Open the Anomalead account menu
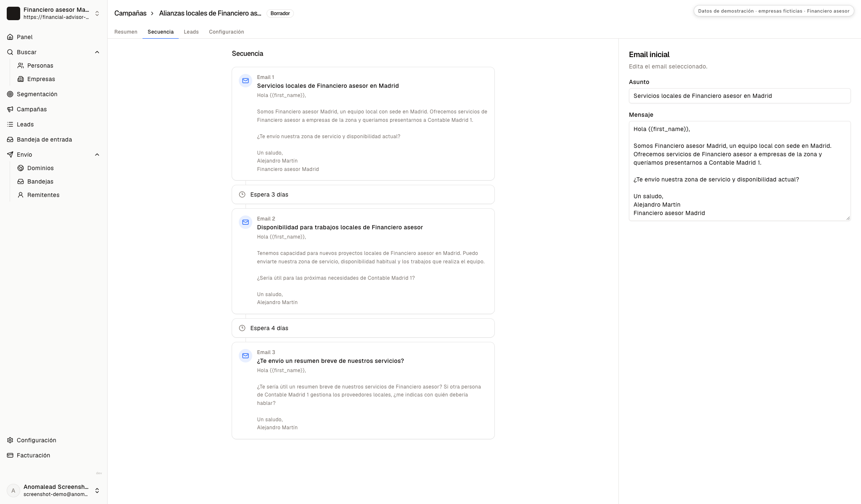This screenshot has height=504, width=861. coord(54,491)
